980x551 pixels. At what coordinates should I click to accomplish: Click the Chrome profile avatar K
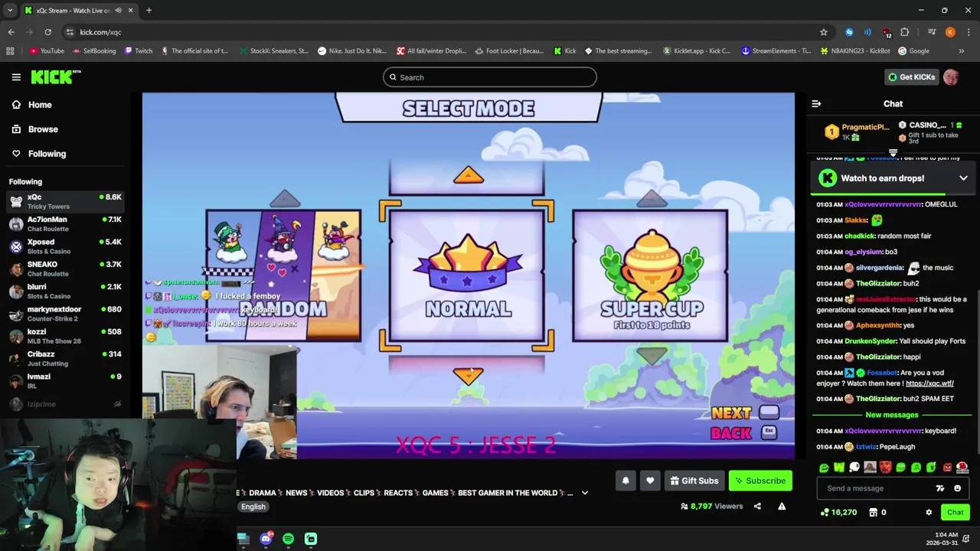950,32
